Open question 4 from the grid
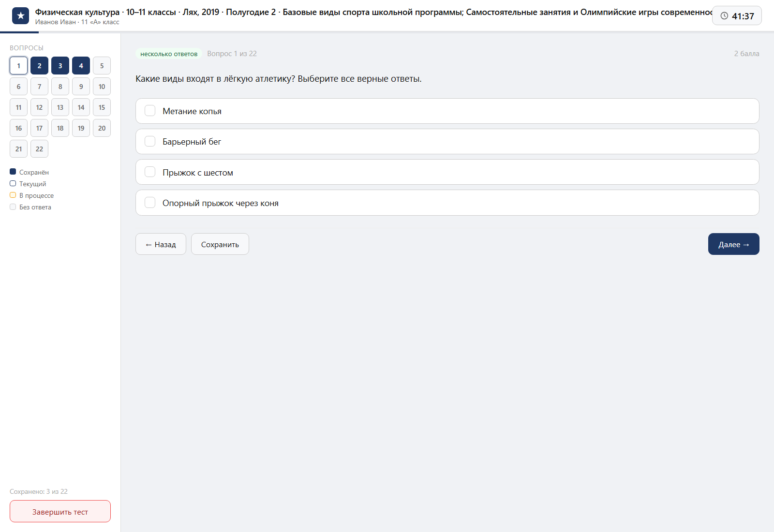Viewport: 774px width, 532px height. click(81, 66)
